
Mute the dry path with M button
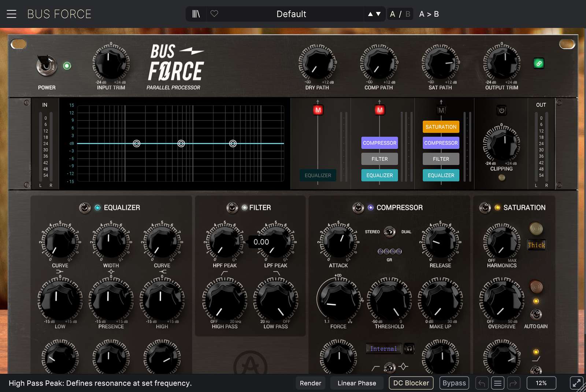click(318, 110)
